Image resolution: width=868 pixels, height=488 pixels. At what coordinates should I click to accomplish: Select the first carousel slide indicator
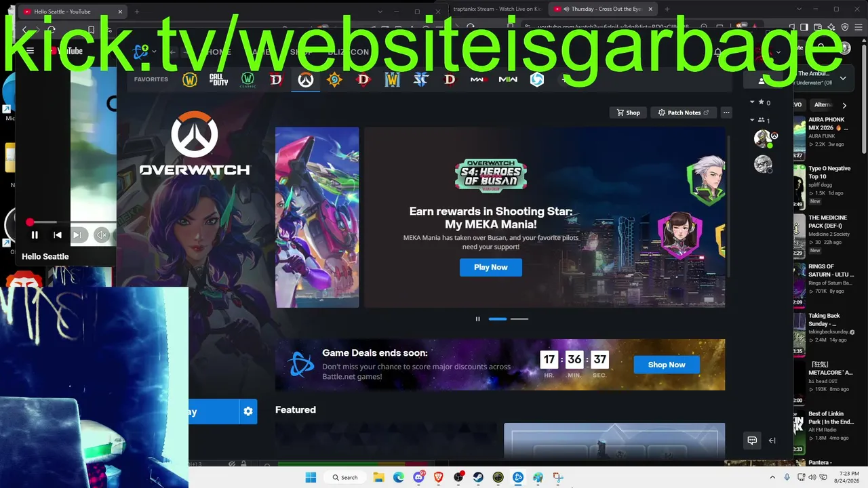pos(498,319)
